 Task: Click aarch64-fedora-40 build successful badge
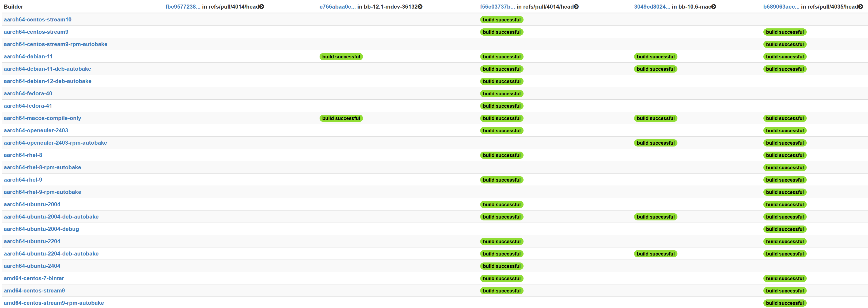pyautogui.click(x=502, y=94)
